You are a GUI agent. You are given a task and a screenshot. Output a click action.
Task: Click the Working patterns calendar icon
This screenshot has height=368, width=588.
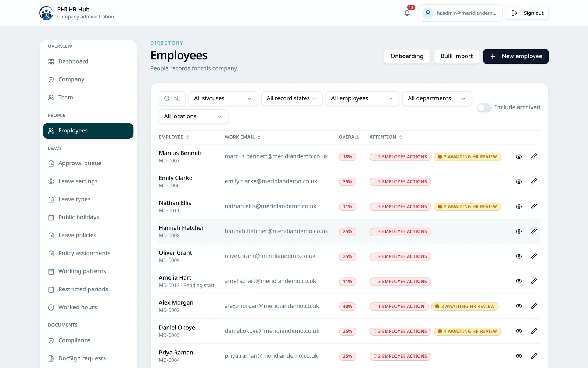[51, 272]
